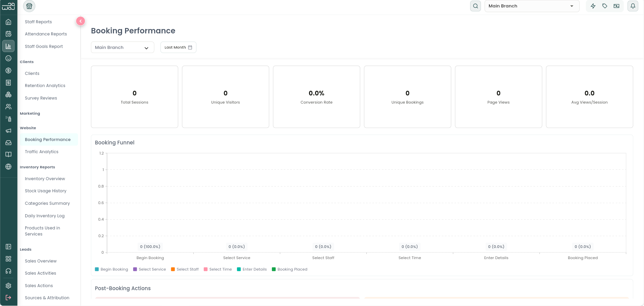Click the price tag icon in top bar
This screenshot has width=644, height=306.
coord(605,6)
